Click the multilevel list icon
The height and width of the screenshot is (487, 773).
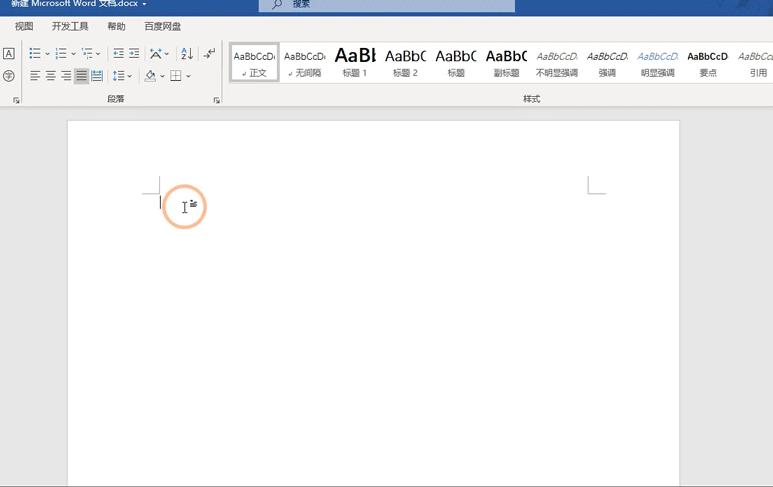(x=87, y=54)
